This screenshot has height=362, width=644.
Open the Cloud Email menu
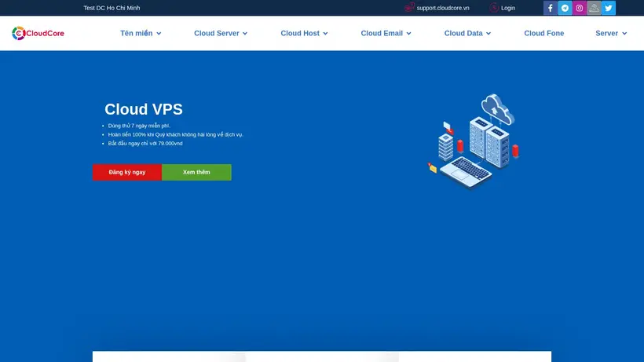pos(382,33)
